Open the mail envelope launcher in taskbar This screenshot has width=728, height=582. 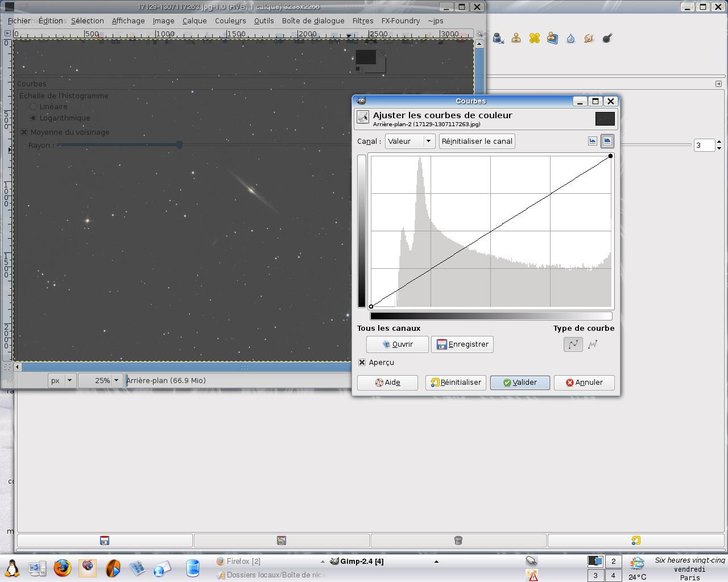click(x=162, y=568)
